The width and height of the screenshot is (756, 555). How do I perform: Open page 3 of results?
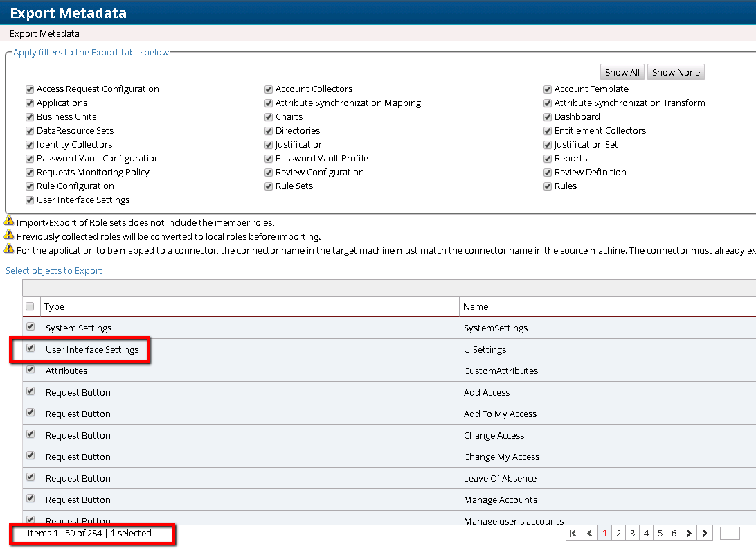click(x=633, y=534)
